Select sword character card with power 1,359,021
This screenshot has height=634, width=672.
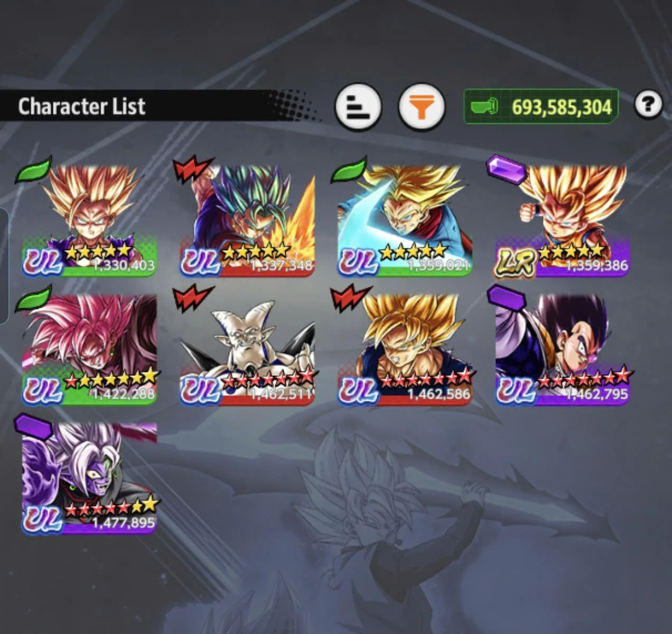pyautogui.click(x=405, y=221)
